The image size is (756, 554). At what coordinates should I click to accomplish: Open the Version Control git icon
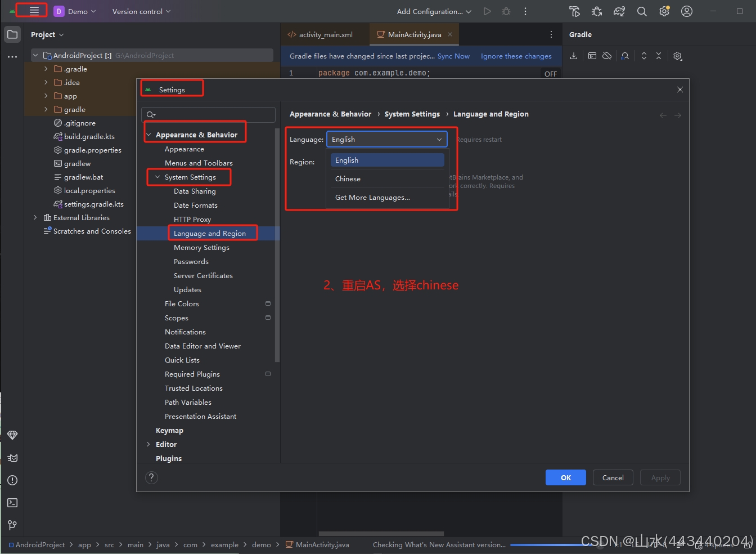click(x=12, y=525)
